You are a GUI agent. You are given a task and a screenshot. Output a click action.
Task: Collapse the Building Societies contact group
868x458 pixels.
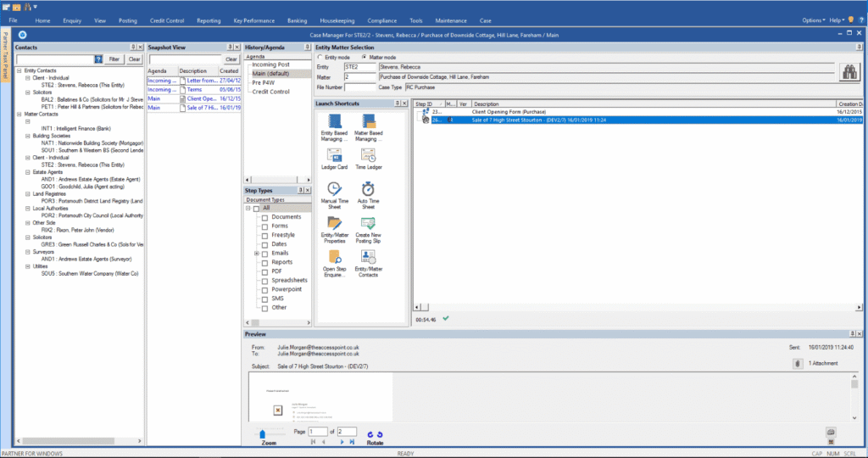tap(27, 135)
